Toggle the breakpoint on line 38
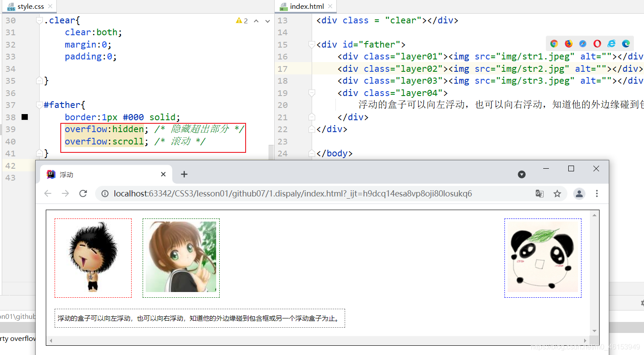The height and width of the screenshot is (355, 644). (25, 117)
